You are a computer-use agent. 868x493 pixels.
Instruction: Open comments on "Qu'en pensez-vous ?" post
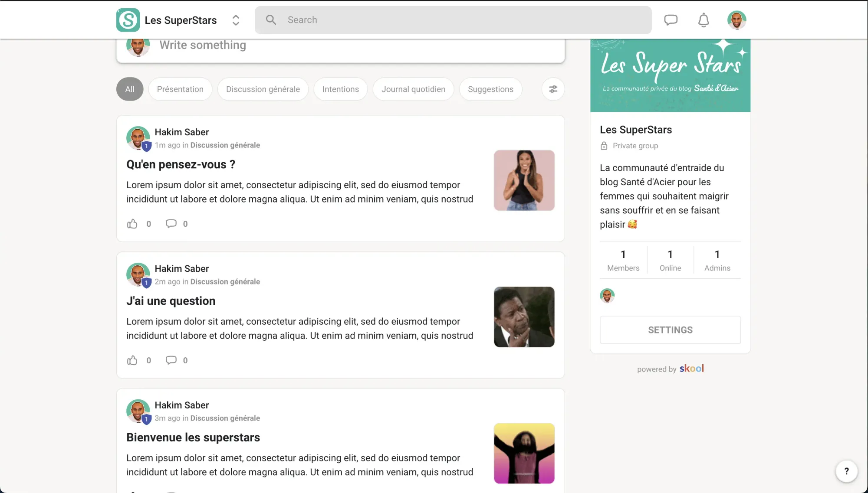click(171, 224)
